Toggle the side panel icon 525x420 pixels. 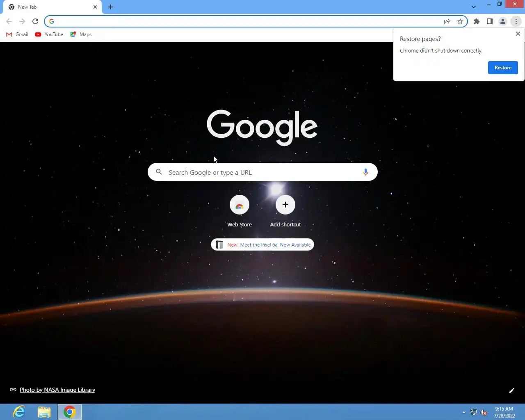click(x=490, y=21)
